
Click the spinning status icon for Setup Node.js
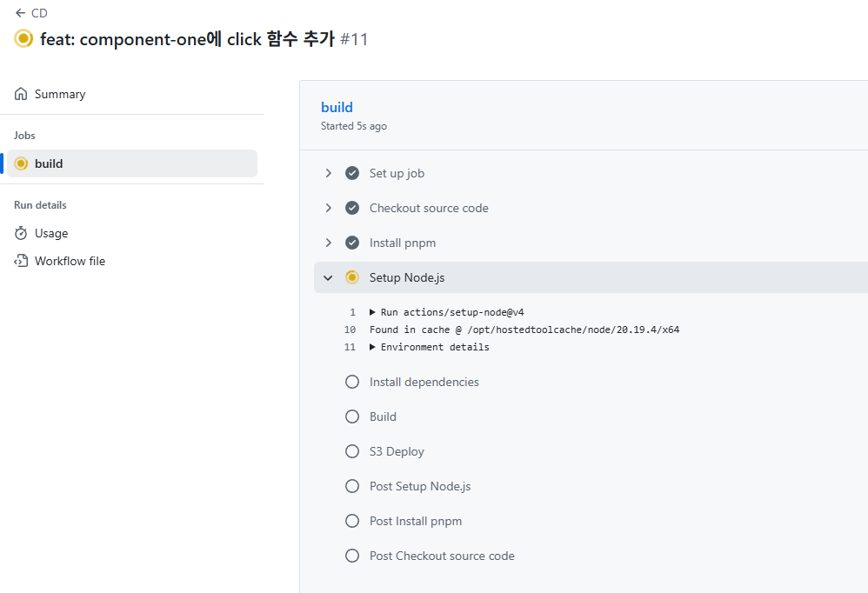pyautogui.click(x=352, y=277)
